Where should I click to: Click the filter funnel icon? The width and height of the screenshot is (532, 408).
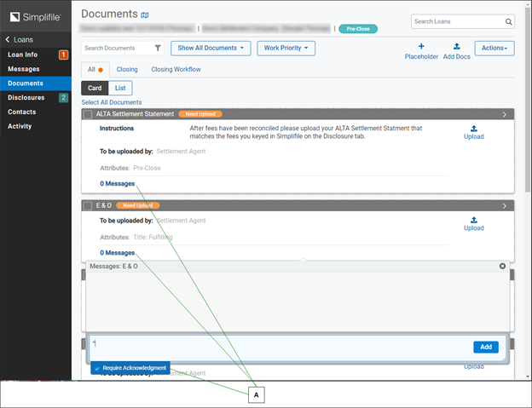pos(158,48)
